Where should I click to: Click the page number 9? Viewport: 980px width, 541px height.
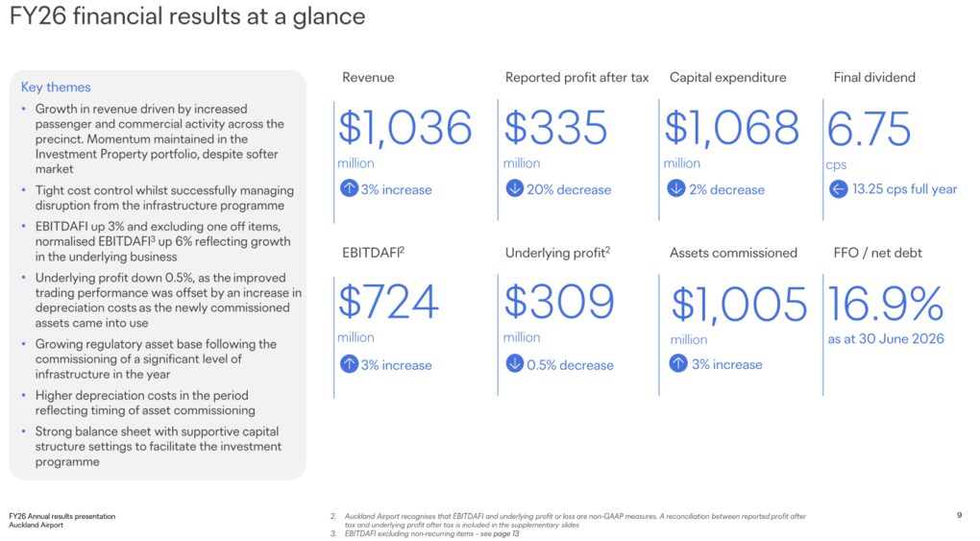pyautogui.click(x=960, y=515)
